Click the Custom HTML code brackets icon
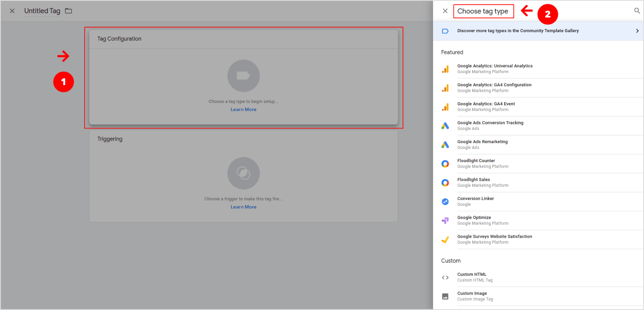Viewport: 644px width, 310px height. pyautogui.click(x=445, y=277)
